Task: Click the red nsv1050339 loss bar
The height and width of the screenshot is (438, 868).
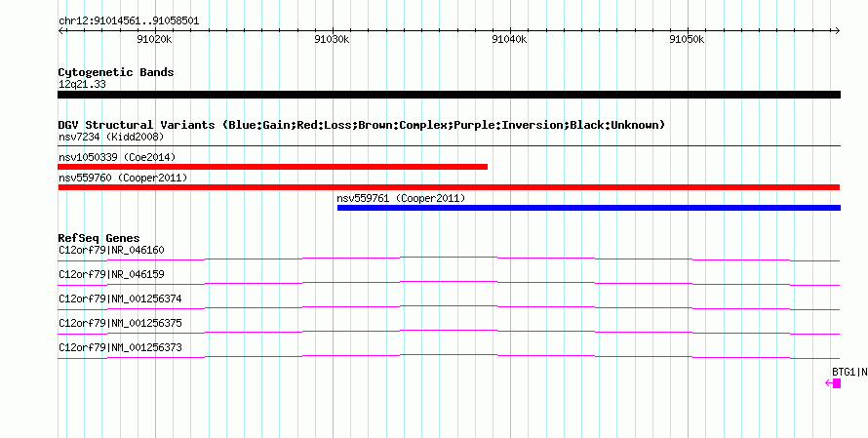Action: coord(272,167)
